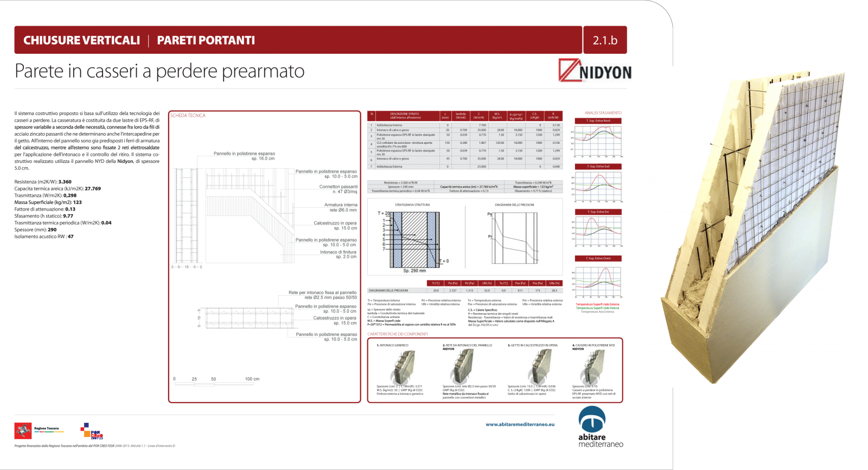
Task: Click the 100 cm mark on the scale bar
Action: point(252,379)
